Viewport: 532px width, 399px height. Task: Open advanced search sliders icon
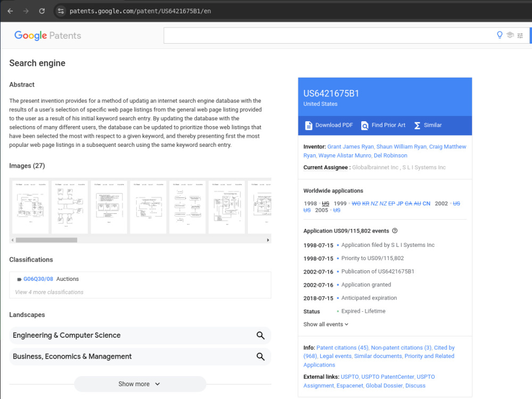coord(520,35)
